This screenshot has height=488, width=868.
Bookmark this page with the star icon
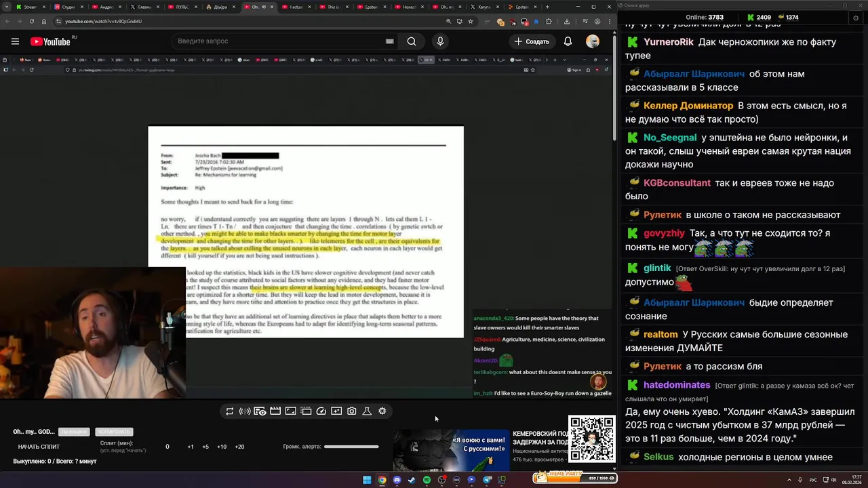[x=471, y=21]
